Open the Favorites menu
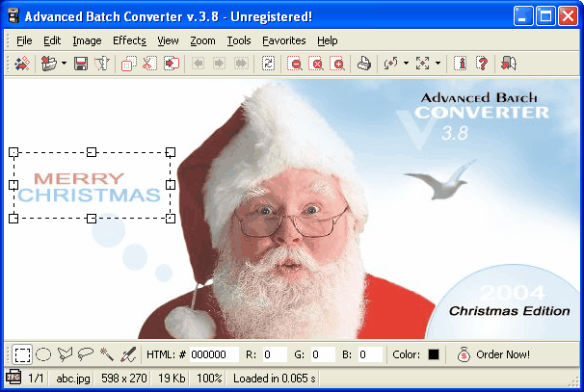 283,40
